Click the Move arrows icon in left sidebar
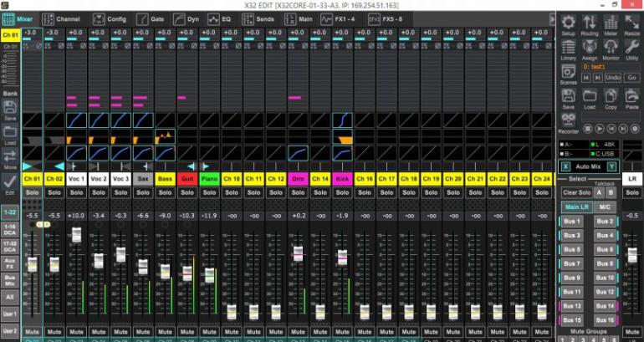The height and width of the screenshot is (342, 644). [10, 156]
